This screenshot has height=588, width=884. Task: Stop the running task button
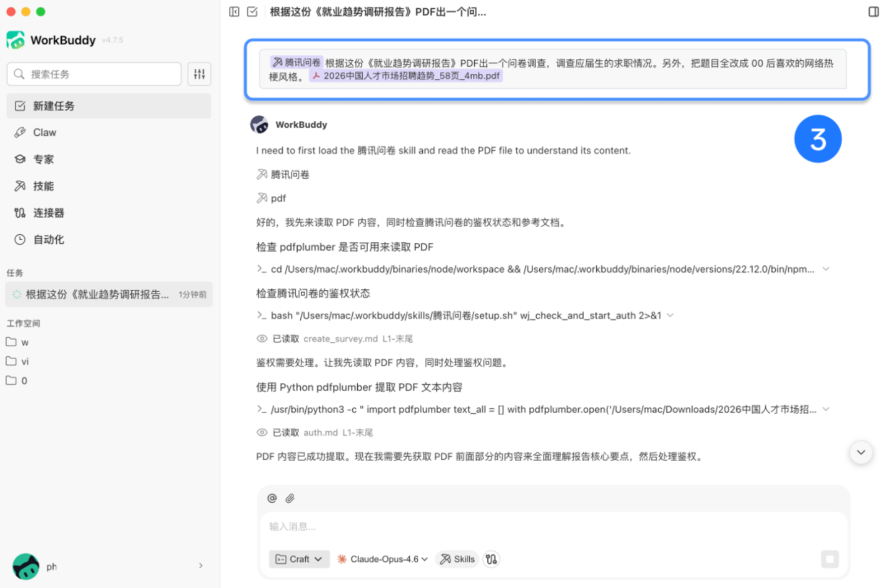click(x=829, y=559)
